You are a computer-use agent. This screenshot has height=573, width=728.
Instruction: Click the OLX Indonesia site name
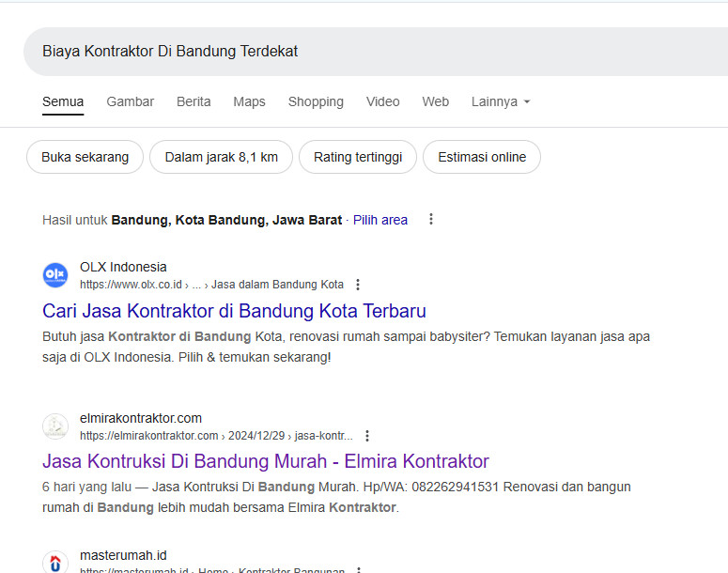pyautogui.click(x=123, y=267)
